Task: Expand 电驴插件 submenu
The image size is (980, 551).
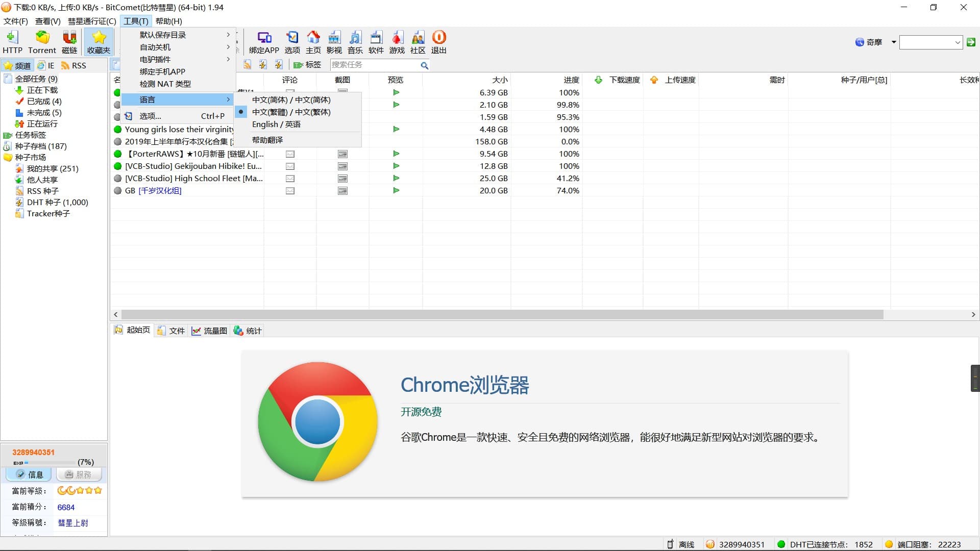Action: (x=178, y=59)
